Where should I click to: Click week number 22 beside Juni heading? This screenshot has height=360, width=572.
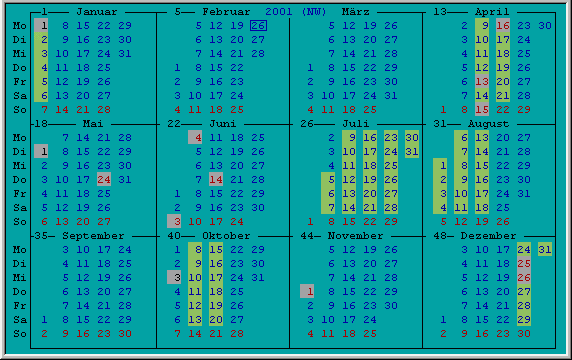174,124
